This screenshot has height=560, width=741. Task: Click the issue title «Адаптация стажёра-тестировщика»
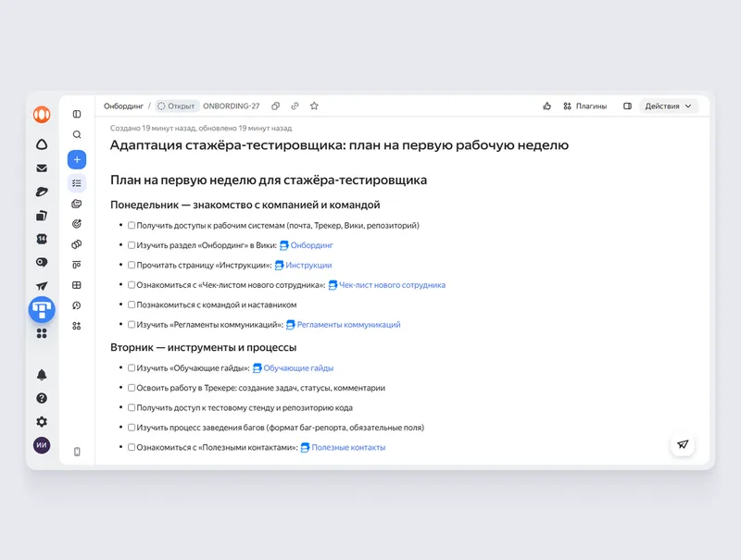point(339,145)
